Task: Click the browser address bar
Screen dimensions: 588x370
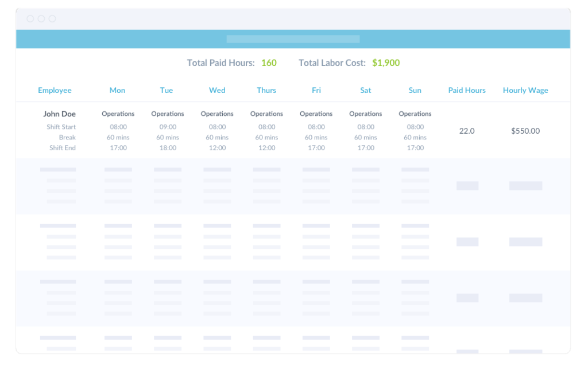Action: [x=293, y=39]
